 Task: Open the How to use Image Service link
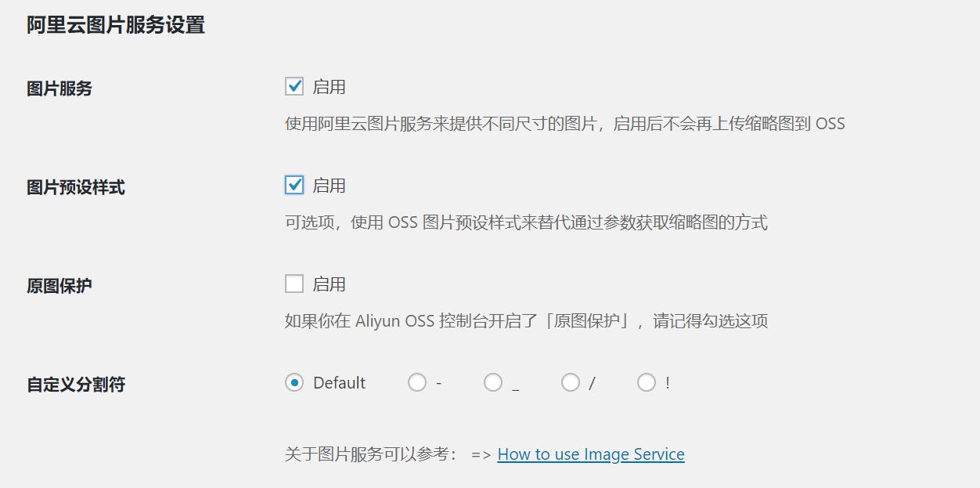pos(591,454)
